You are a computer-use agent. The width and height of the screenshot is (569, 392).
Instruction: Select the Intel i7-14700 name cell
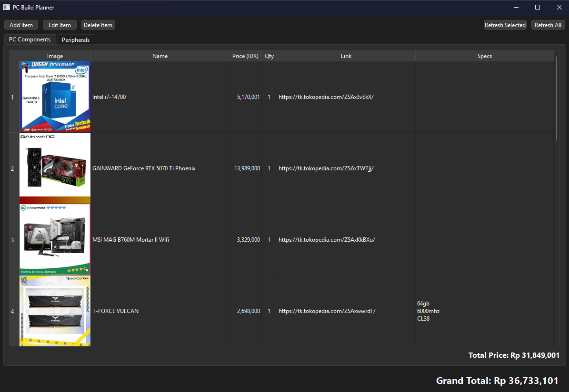tap(160, 97)
